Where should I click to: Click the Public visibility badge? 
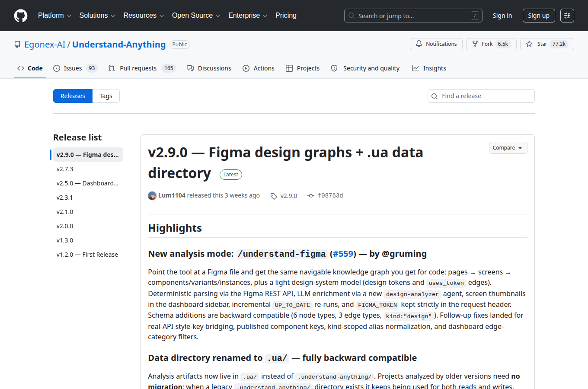[180, 45]
